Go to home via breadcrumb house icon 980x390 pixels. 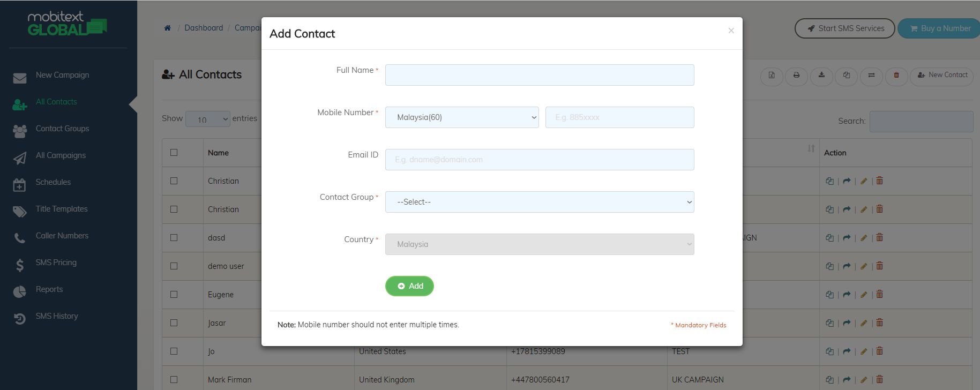(168, 28)
